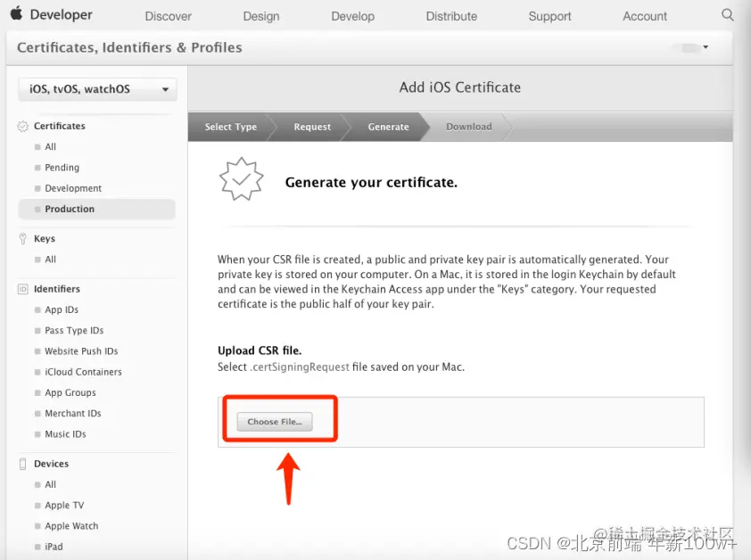Click the Identifiers section ID icon
Screen dimensions: 751x560
pyautogui.click(x=22, y=289)
